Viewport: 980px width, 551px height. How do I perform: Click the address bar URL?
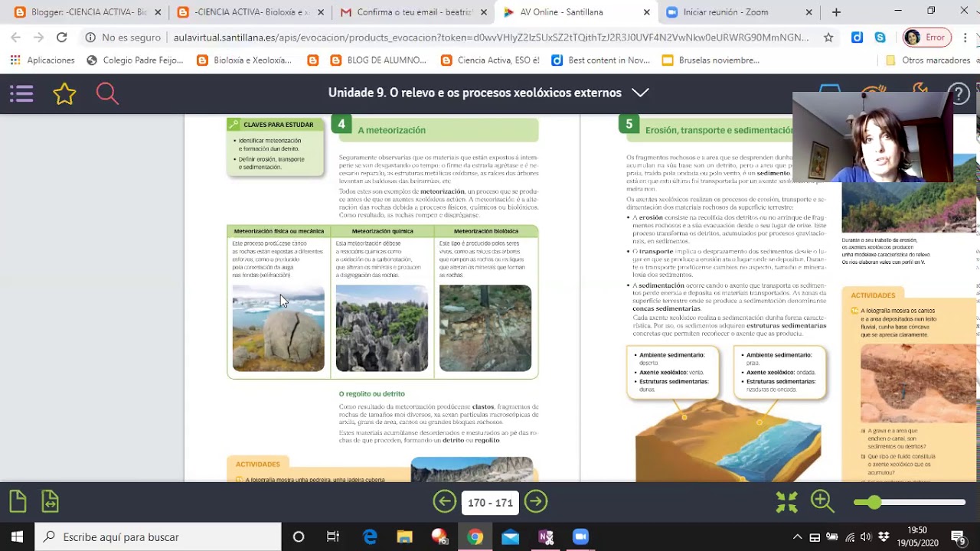[x=491, y=37]
